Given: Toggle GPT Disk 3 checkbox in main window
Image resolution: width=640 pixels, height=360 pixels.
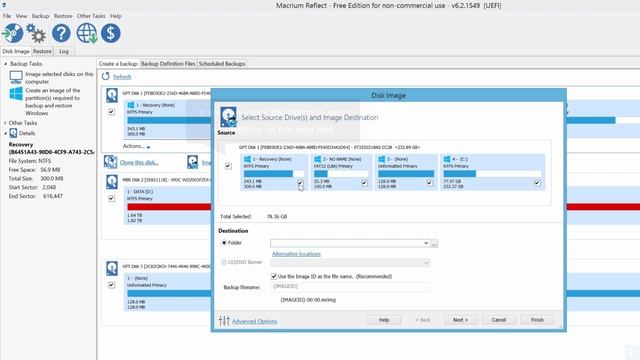Looking at the screenshot, I should point(111,284).
